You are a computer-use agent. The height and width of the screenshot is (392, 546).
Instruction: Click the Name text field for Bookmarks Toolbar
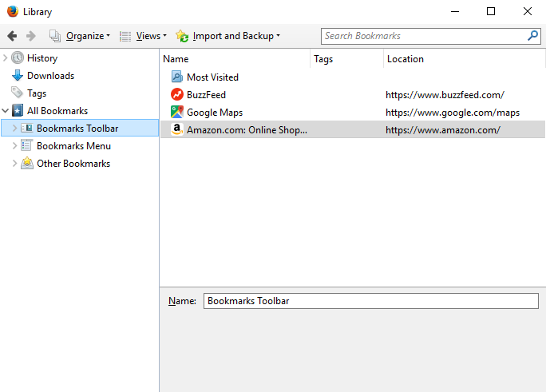click(370, 301)
